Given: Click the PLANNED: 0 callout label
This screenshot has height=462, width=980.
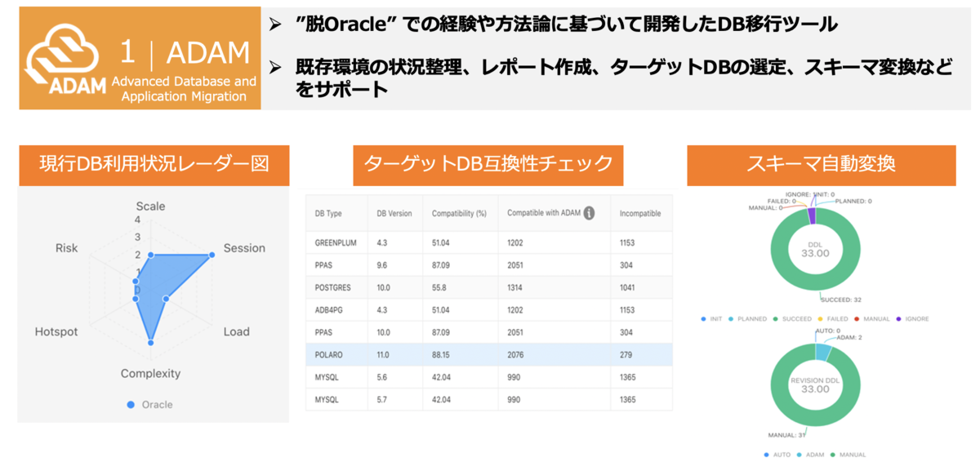Looking at the screenshot, I should [853, 200].
